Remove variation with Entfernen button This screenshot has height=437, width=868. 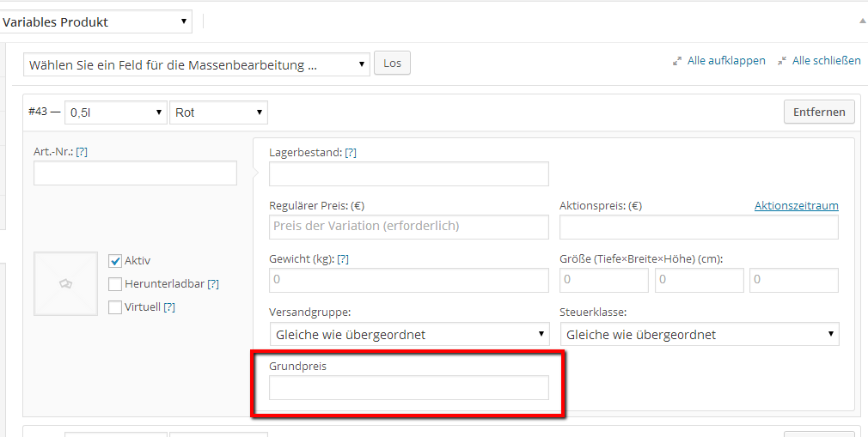819,112
